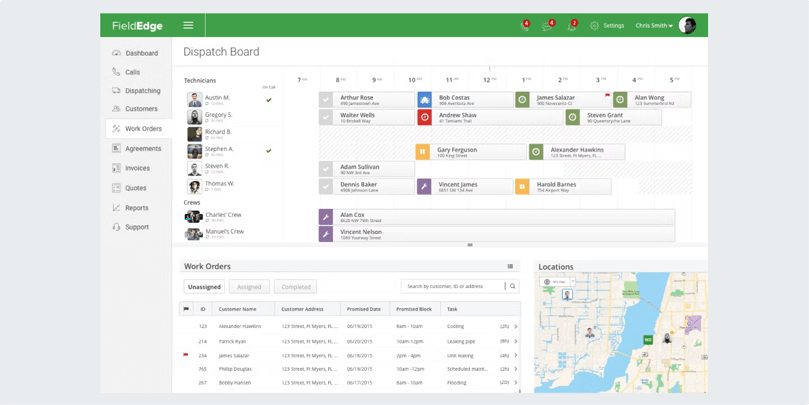This screenshot has height=405, width=809.
Task: Toggle the list view icon in Work Orders
Action: [x=510, y=267]
